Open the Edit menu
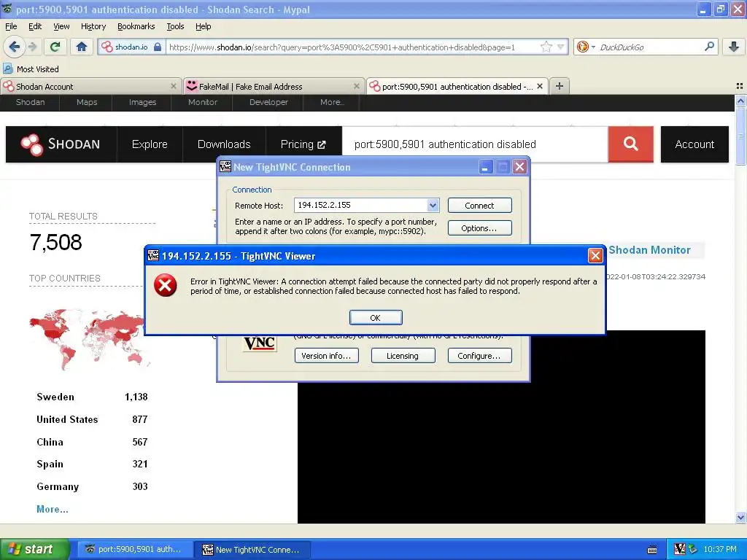This screenshot has height=560, width=747. (35, 26)
